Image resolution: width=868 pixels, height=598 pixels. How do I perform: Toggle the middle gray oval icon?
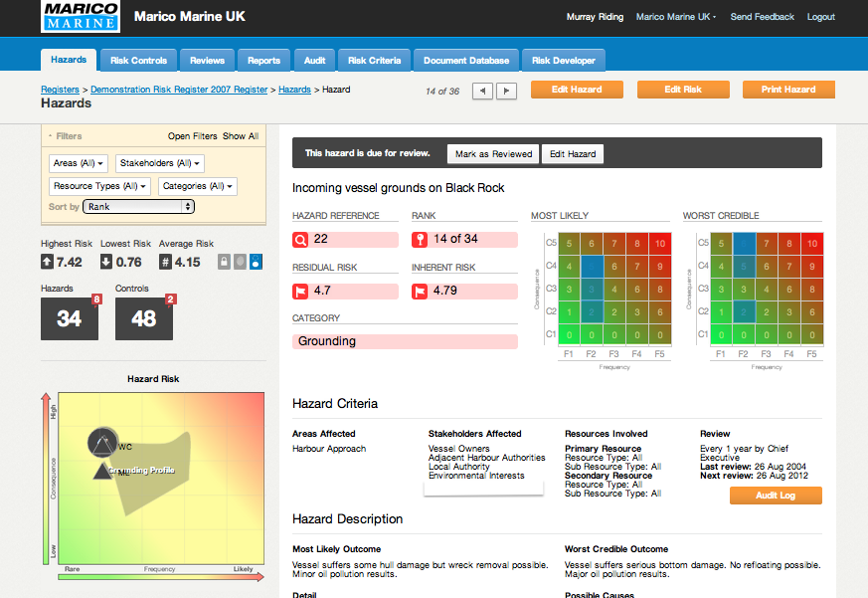tap(240, 263)
